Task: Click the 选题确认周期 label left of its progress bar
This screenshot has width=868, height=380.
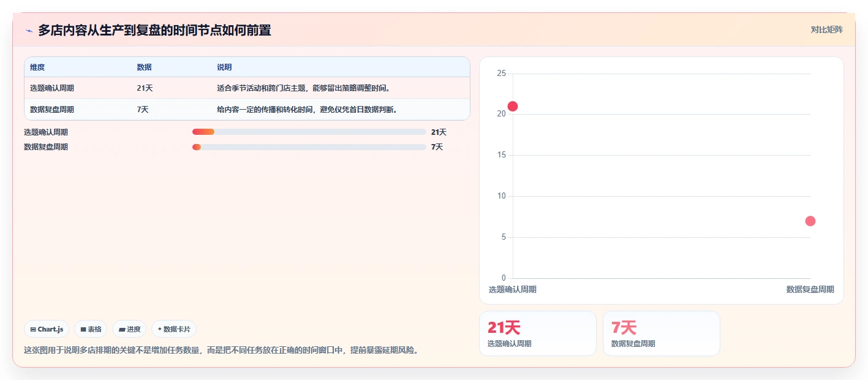Action: (x=46, y=132)
